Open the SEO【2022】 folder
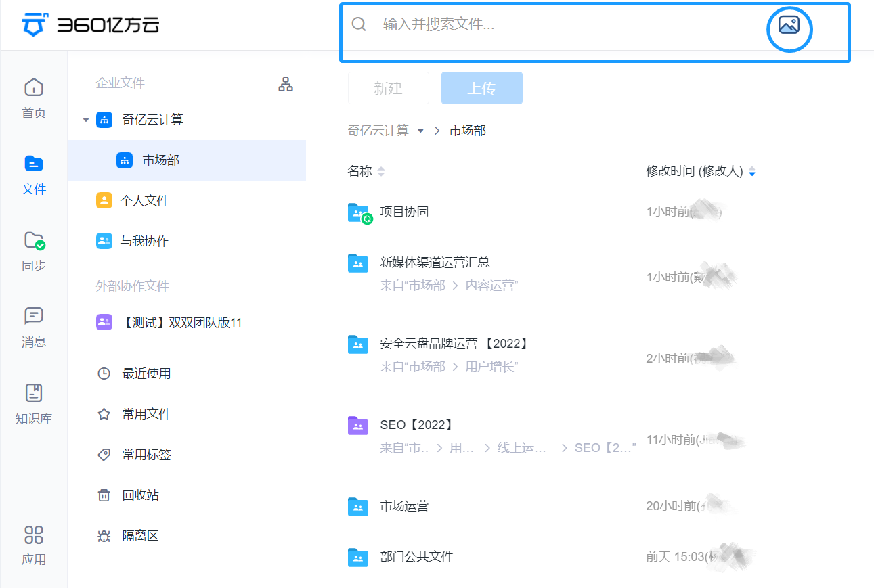This screenshot has width=874, height=588. point(417,424)
